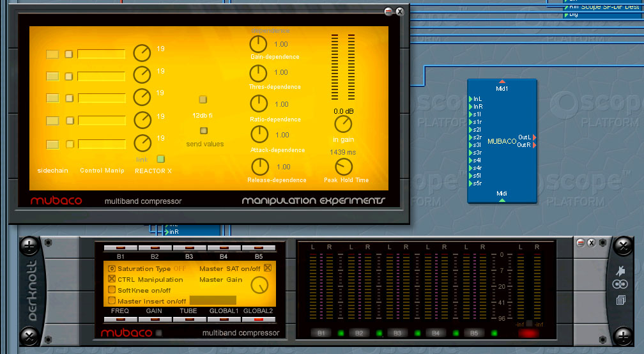This screenshot has height=354, width=644.
Task: Click the double-circle link icon on the rack
Action: pyautogui.click(x=620, y=284)
